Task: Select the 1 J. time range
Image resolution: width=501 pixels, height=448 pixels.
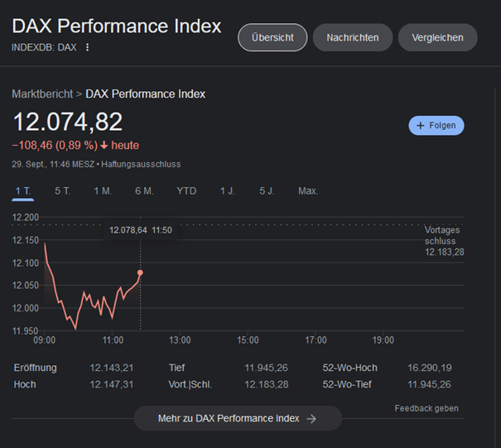Action: pos(227,191)
